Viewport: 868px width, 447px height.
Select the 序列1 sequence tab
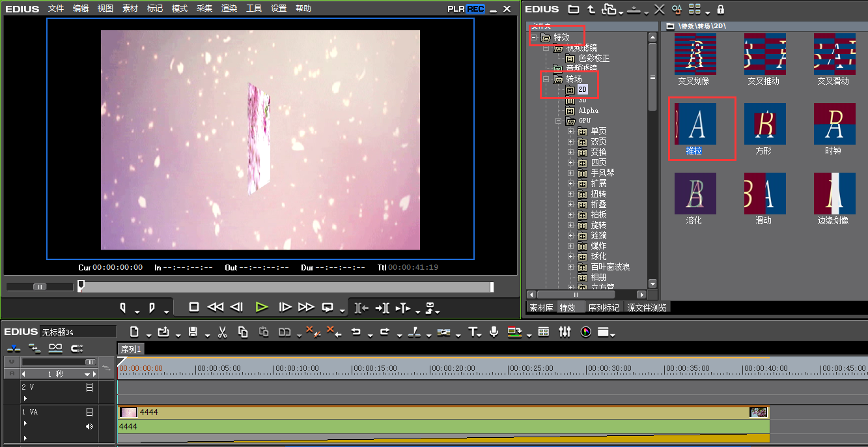point(131,349)
